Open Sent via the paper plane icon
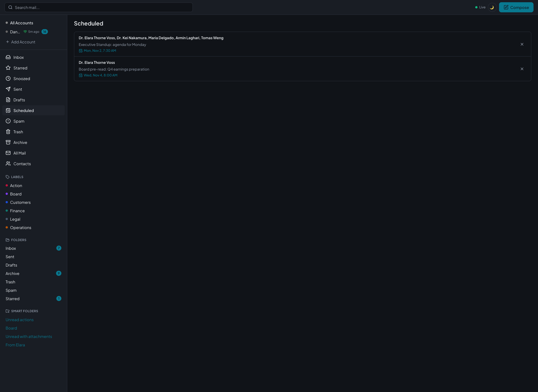The height and width of the screenshot is (392, 538). tap(8, 89)
